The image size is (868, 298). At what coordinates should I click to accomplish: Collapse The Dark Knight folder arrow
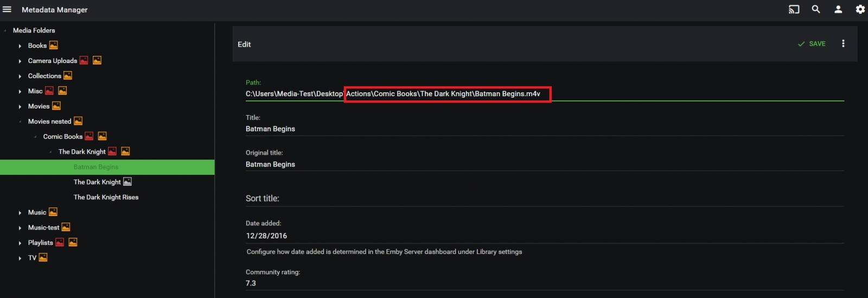pyautogui.click(x=50, y=152)
